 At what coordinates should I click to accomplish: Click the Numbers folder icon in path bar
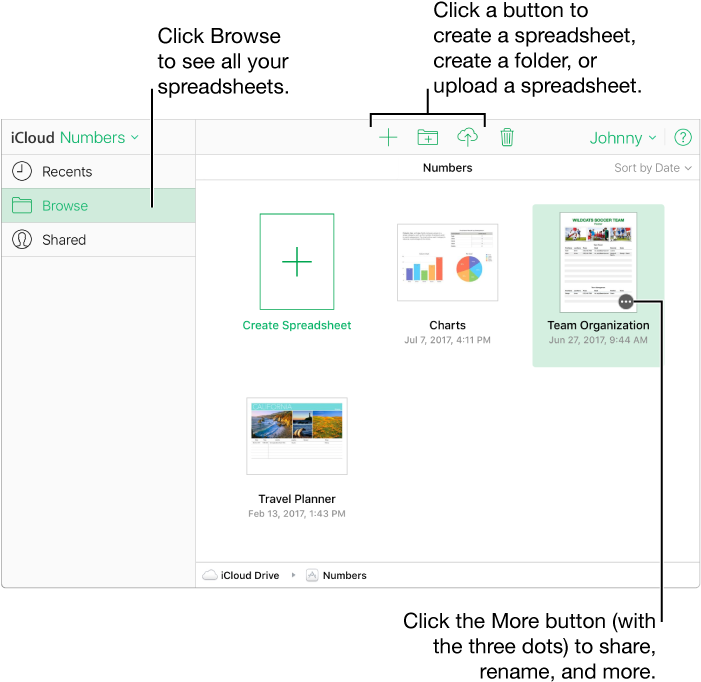312,575
